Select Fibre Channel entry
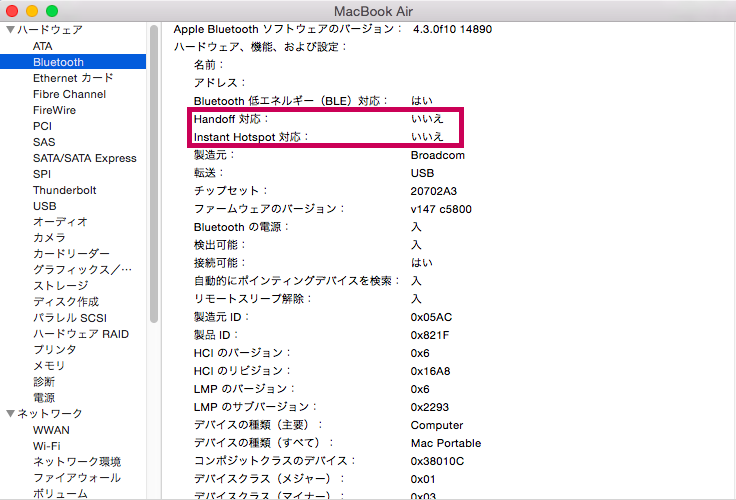 pyautogui.click(x=69, y=94)
